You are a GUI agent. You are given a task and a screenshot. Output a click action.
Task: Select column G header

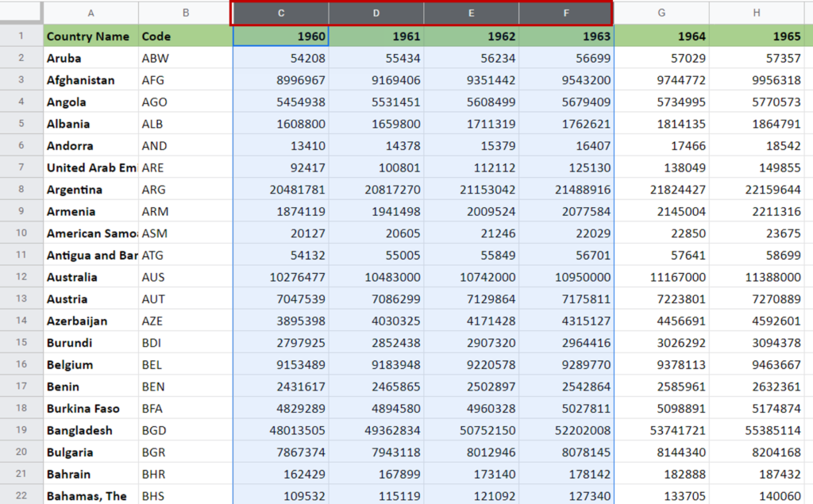661,13
